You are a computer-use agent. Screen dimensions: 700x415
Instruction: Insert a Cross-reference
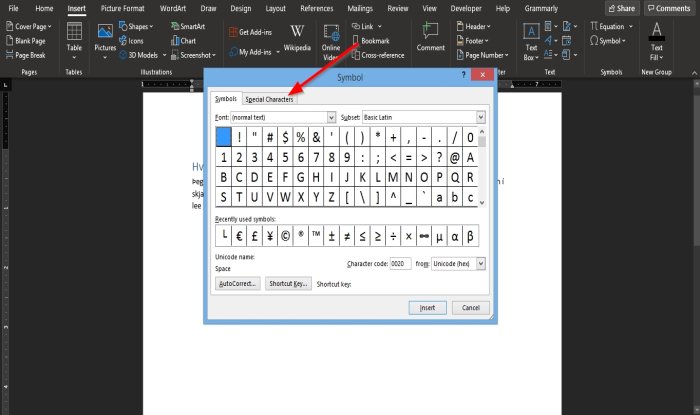point(378,55)
